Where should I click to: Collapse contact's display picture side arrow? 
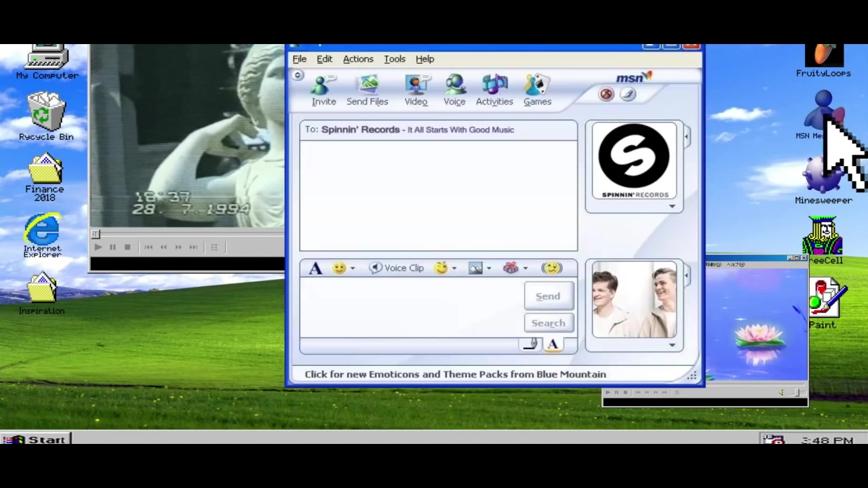coord(686,137)
